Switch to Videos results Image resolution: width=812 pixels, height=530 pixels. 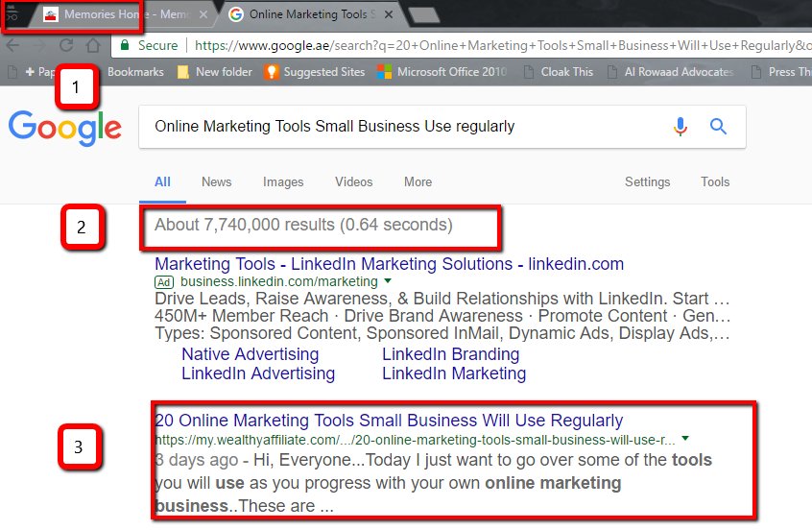click(354, 181)
